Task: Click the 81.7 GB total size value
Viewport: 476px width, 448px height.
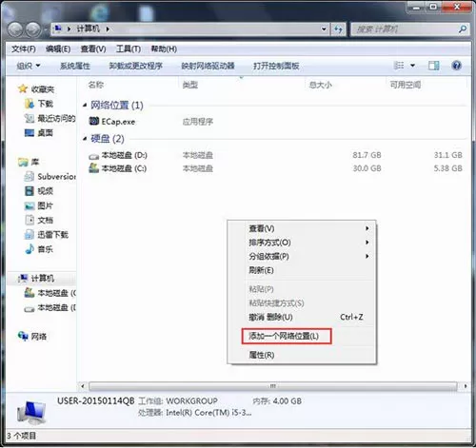Action: (x=367, y=155)
